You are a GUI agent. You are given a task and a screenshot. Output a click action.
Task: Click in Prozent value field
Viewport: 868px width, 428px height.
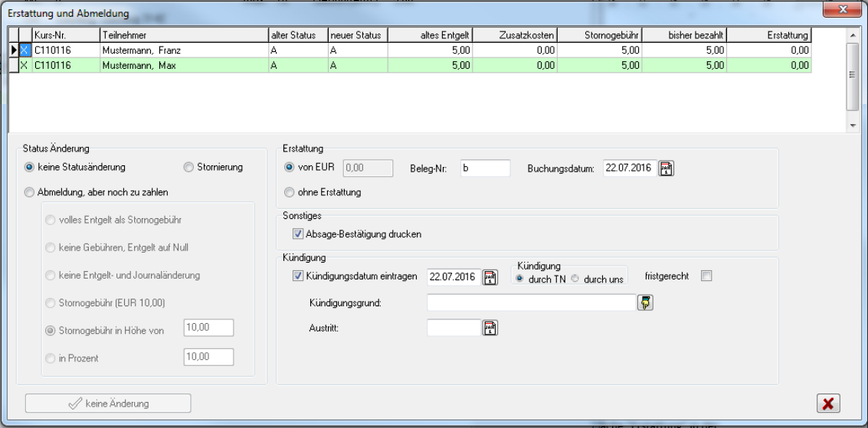[208, 358]
